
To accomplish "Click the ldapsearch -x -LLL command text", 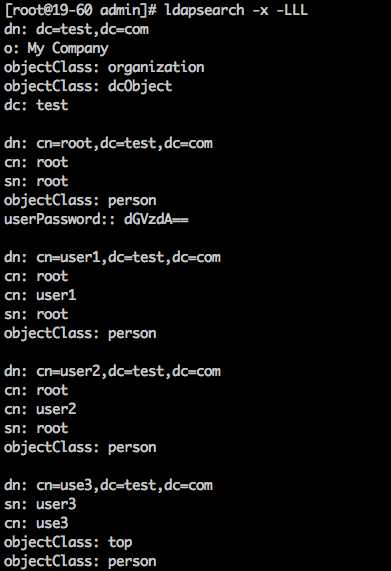I will pos(236,10).
